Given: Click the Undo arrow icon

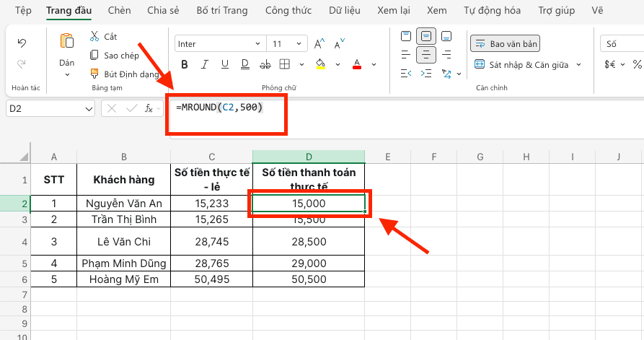Looking at the screenshot, I should pos(22,43).
